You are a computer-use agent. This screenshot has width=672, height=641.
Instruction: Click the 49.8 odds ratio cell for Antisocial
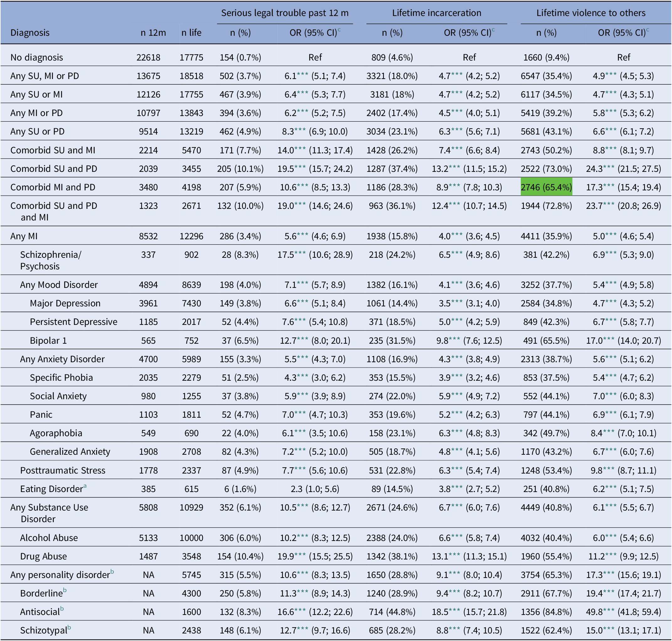click(623, 612)
